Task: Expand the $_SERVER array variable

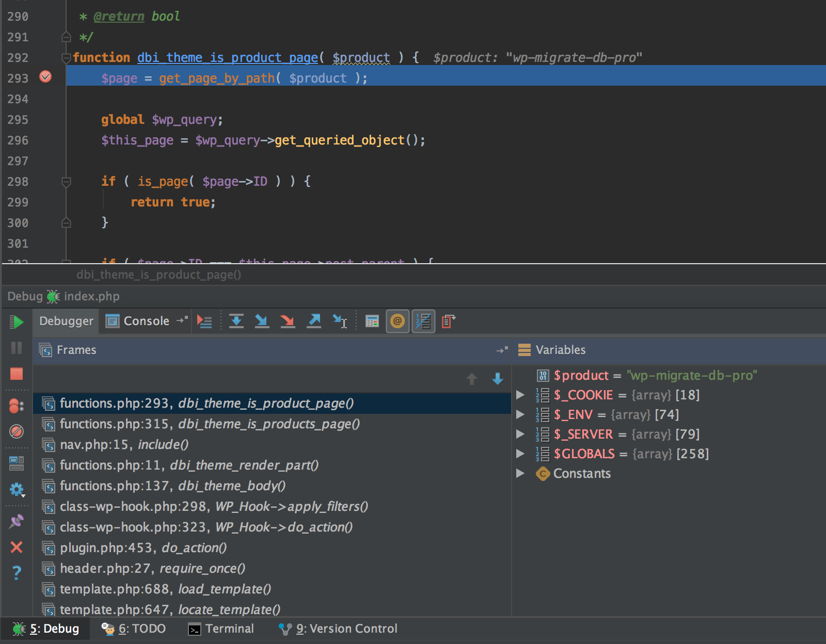Action: coord(520,434)
